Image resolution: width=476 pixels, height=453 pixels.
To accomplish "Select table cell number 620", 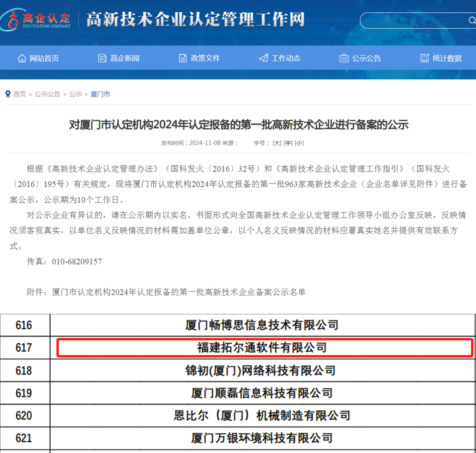I will [x=25, y=416].
